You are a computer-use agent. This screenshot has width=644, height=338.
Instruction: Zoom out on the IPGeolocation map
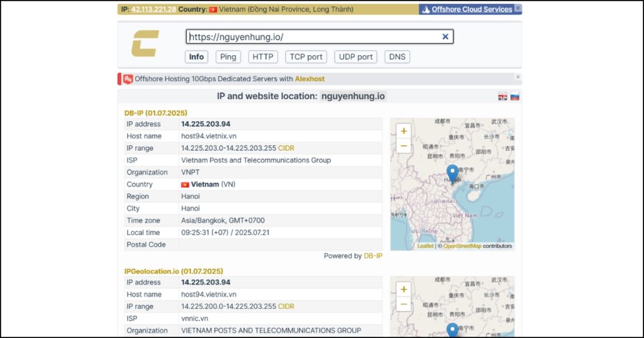(404, 304)
